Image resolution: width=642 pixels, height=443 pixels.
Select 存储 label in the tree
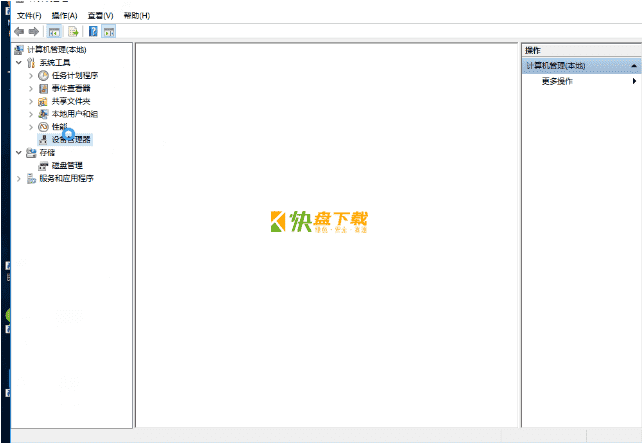tap(47, 153)
